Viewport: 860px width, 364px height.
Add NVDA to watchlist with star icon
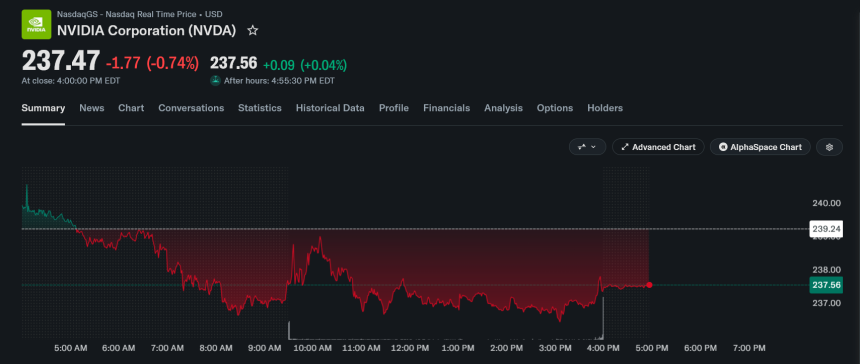pyautogui.click(x=252, y=31)
